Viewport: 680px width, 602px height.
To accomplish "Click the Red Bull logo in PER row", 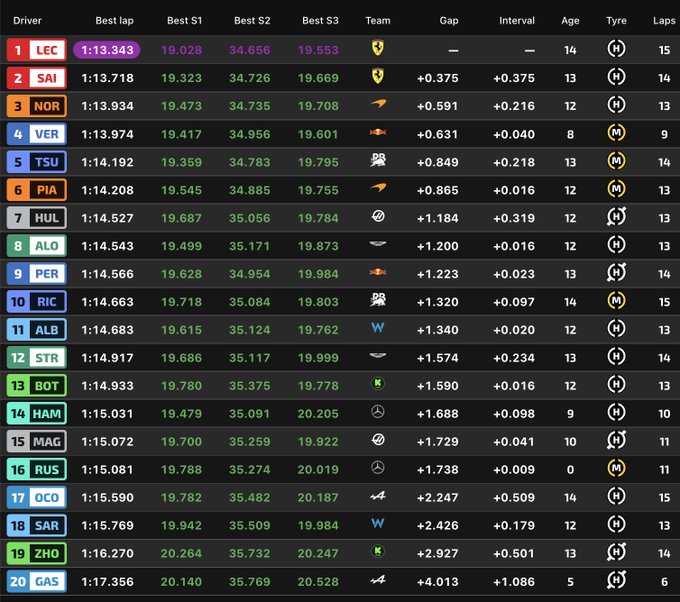I will coord(378,272).
